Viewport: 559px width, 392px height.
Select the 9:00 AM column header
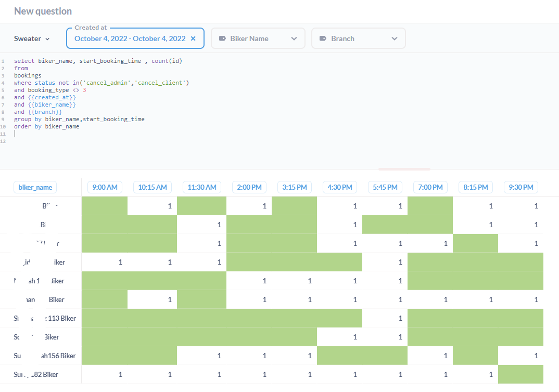[x=105, y=187]
